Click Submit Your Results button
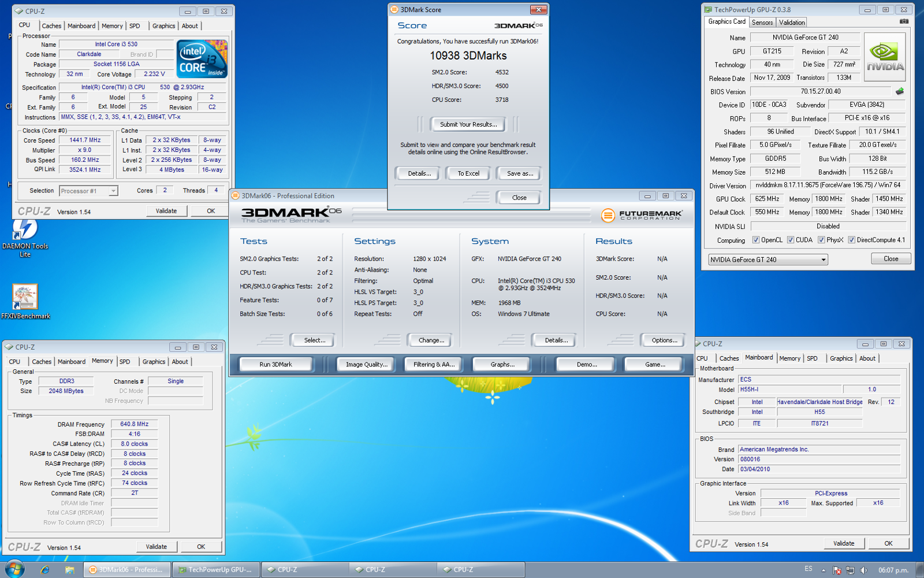Screen dimensions: 924x578 pos(468,124)
